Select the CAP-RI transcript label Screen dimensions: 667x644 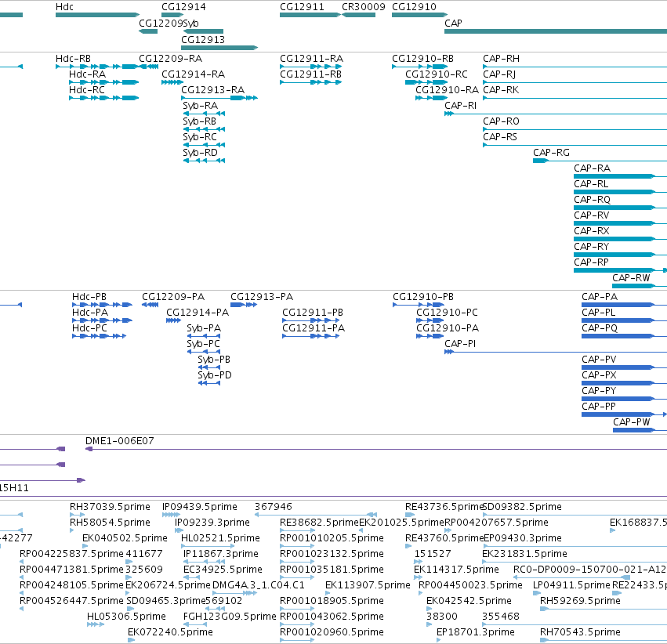point(461,106)
